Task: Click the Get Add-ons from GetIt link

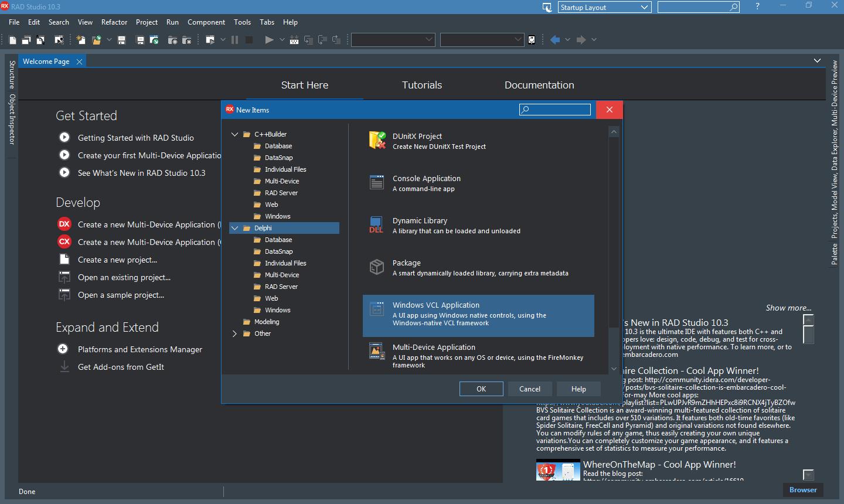Action: point(121,367)
